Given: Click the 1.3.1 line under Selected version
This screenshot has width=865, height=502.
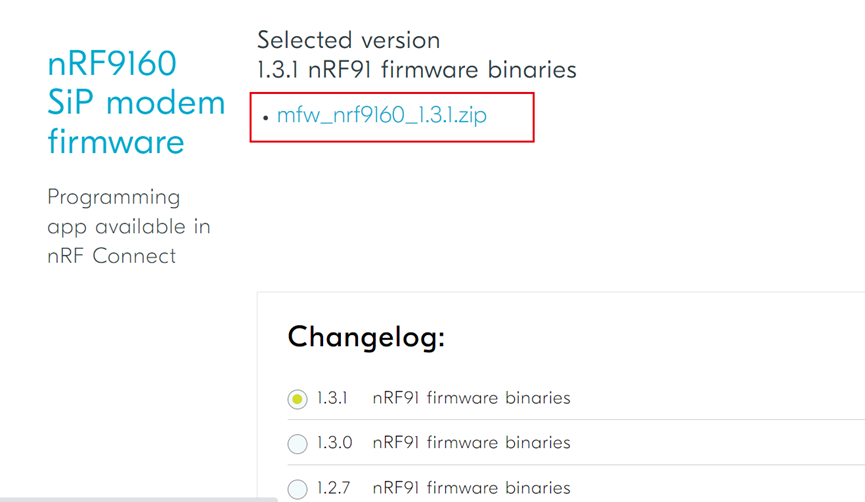Looking at the screenshot, I should coord(416,70).
